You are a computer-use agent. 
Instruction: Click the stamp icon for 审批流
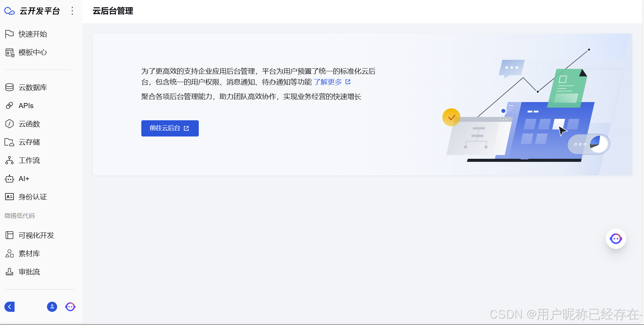click(x=9, y=272)
